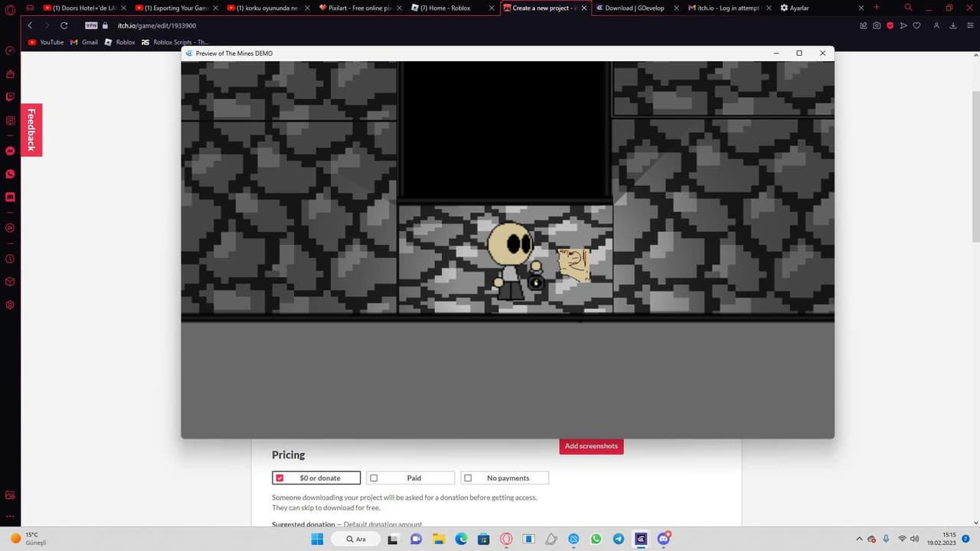Click the Opera GX logo menu button

click(10, 8)
